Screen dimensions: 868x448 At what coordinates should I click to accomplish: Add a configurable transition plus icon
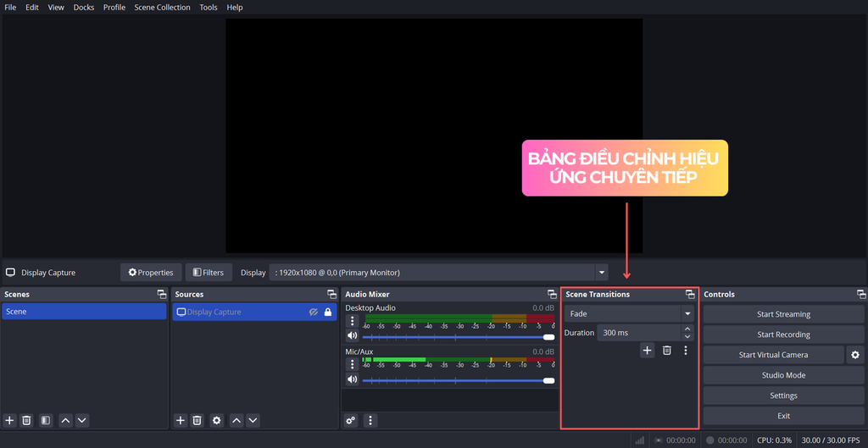coord(647,350)
